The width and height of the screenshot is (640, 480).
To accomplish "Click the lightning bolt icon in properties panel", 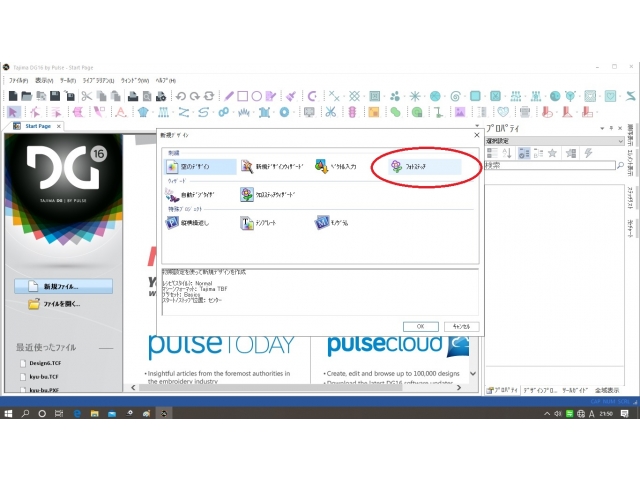I will tap(588, 153).
